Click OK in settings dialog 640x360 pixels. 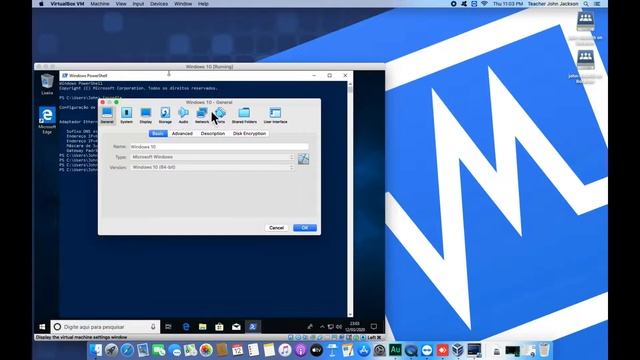coord(305,228)
